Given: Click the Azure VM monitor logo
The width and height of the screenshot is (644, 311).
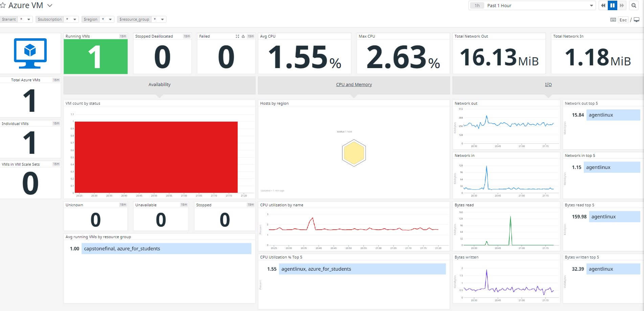Looking at the screenshot, I should (30, 53).
